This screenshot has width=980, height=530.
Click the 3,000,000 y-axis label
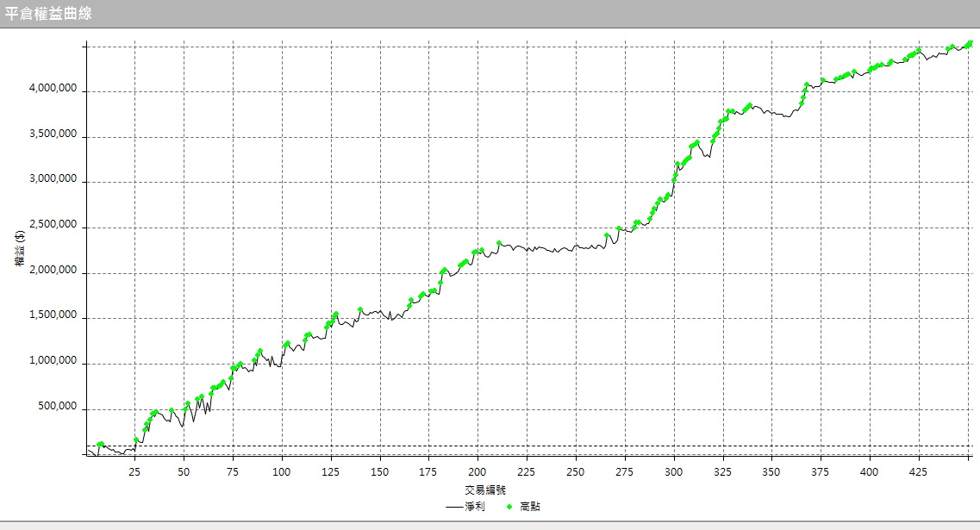tap(53, 178)
